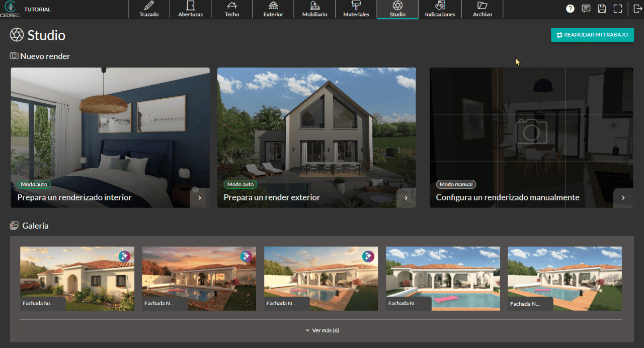Click the Reanudar mi trabajo button
The width and height of the screenshot is (644, 348).
point(592,35)
